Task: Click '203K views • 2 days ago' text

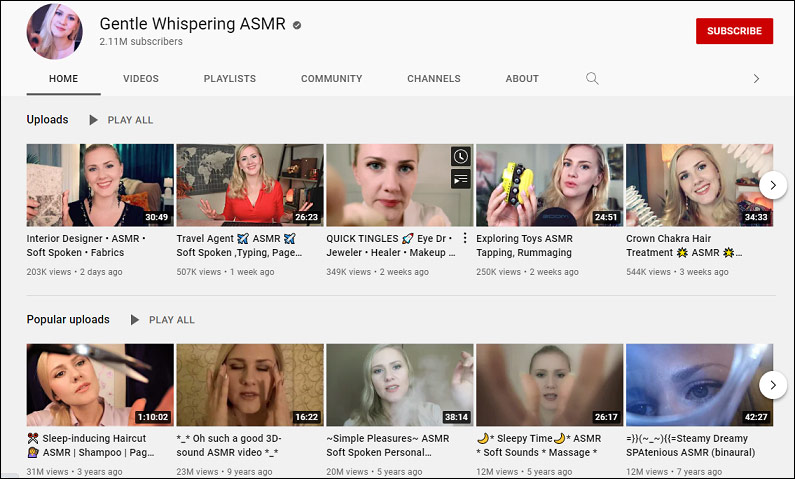Action: 75,272
